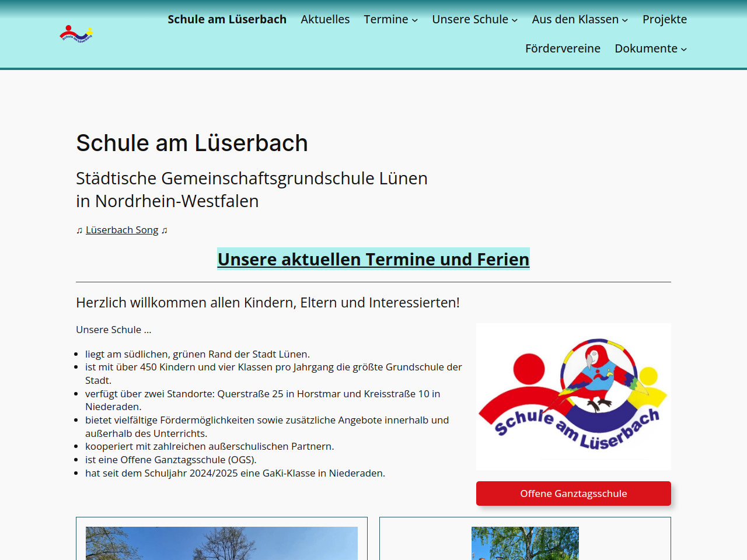Expand the Unsere Schule submenu chevron
This screenshot has width=747, height=560.
click(x=515, y=20)
